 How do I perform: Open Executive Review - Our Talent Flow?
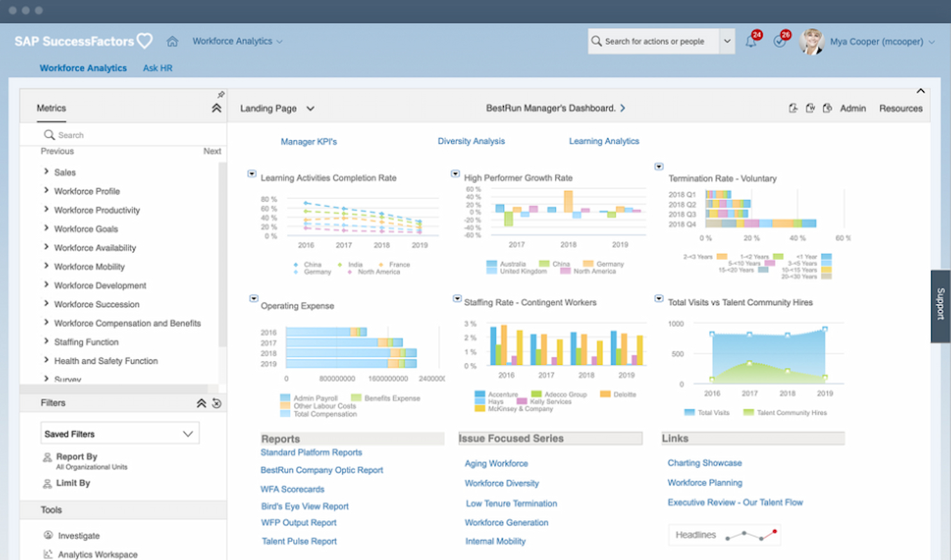coord(735,502)
